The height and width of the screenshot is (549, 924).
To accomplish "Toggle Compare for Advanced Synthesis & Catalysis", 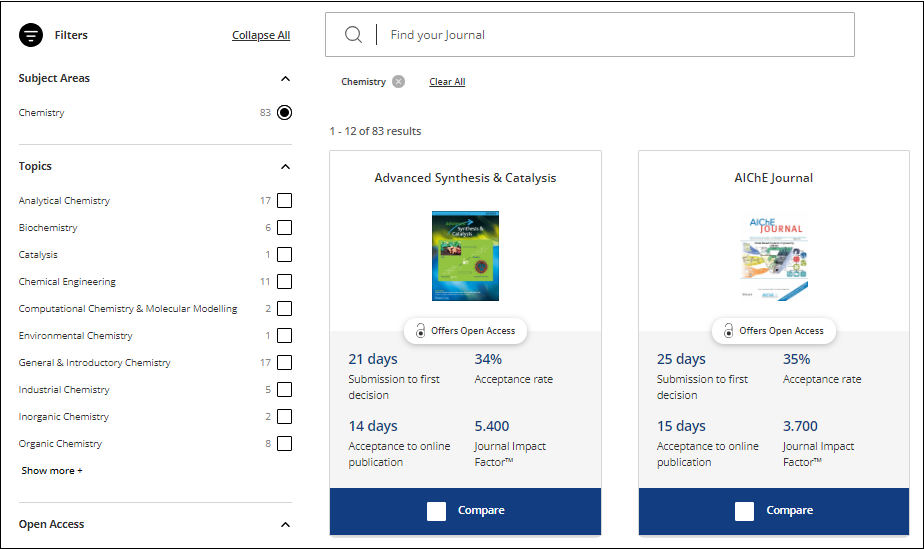I will coord(437,511).
